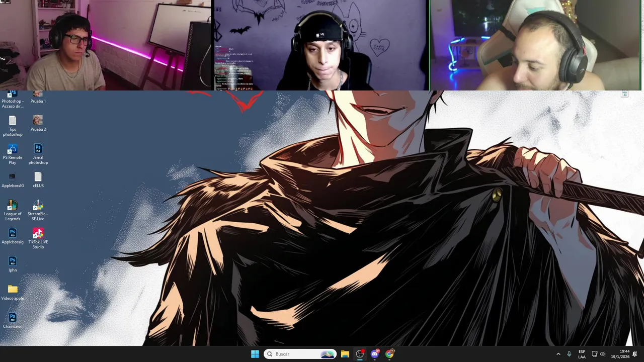Screen dimensions: 644x362
Task: Click the microphone tray icon
Action: tap(569, 354)
